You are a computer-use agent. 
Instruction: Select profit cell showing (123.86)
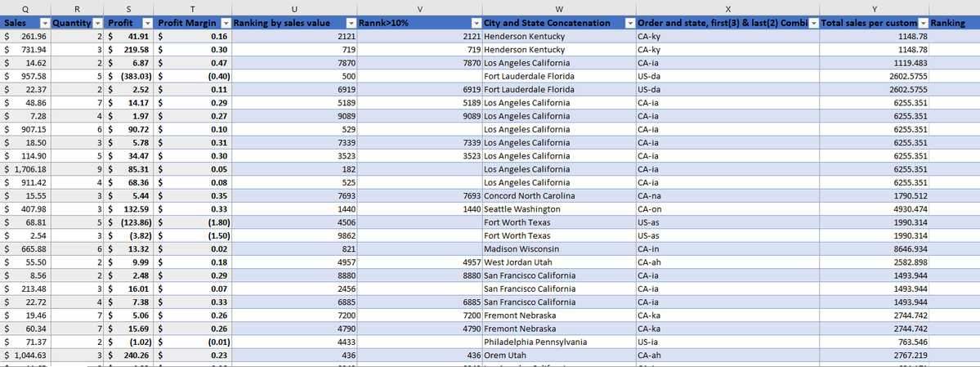pos(129,222)
